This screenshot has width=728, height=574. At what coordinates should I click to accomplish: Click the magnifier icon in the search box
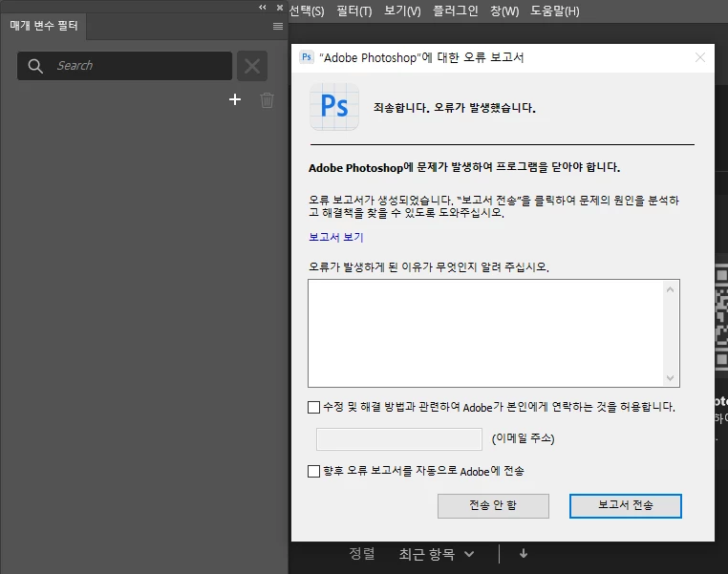(x=35, y=66)
